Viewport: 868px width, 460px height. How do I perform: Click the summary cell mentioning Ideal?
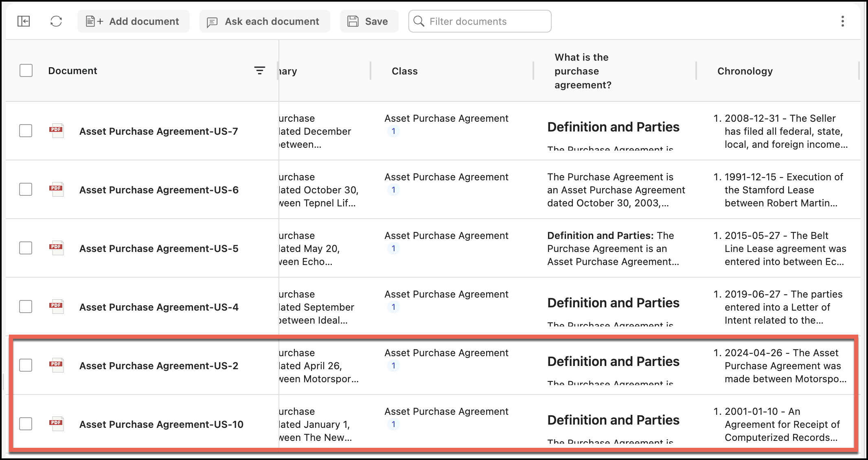(x=317, y=307)
